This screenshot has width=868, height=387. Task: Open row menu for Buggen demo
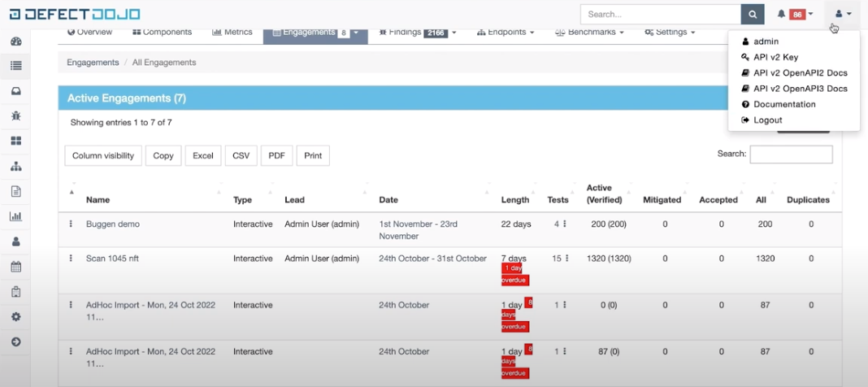71,224
